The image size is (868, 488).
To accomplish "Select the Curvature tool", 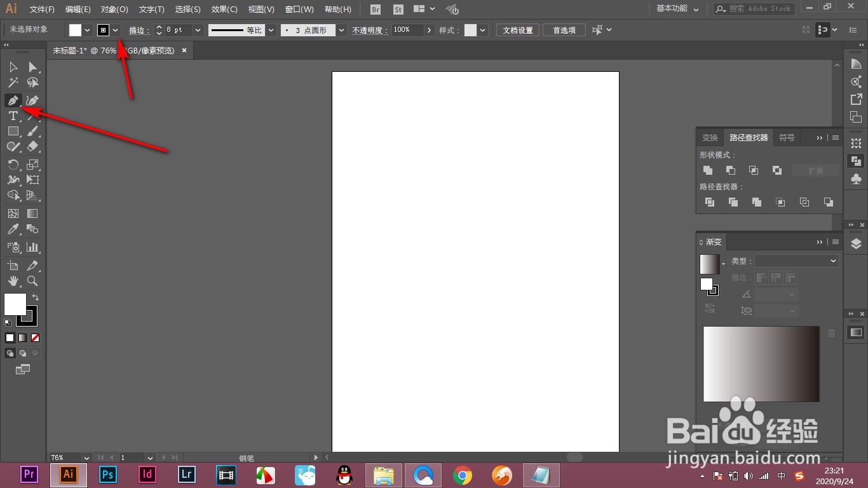I will click(x=32, y=100).
